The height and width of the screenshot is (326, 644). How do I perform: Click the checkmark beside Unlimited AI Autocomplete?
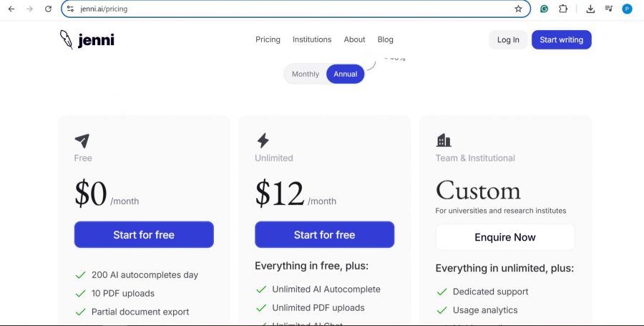pyautogui.click(x=261, y=289)
